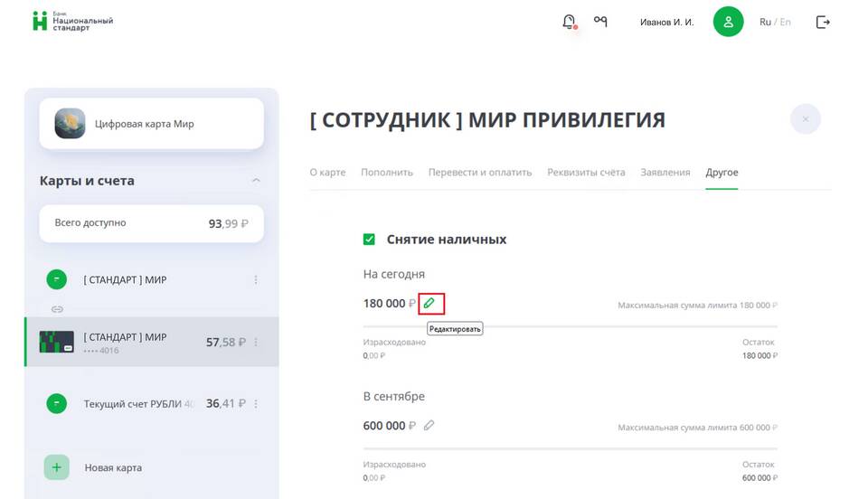
Task: Click the green plus New card icon
Action: click(x=57, y=467)
